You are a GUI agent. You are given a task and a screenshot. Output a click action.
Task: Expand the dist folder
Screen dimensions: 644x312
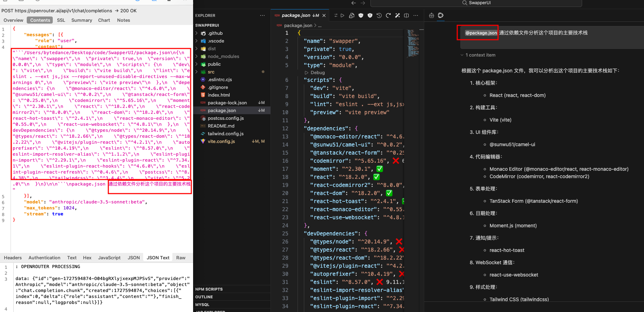click(212, 48)
